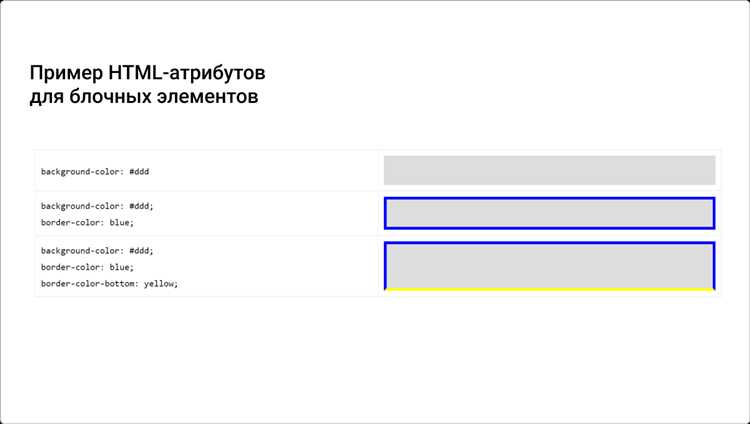Click the first row's "background-color: #ddd" code
Image resolution: width=750 pixels, height=424 pixels.
pos(95,171)
